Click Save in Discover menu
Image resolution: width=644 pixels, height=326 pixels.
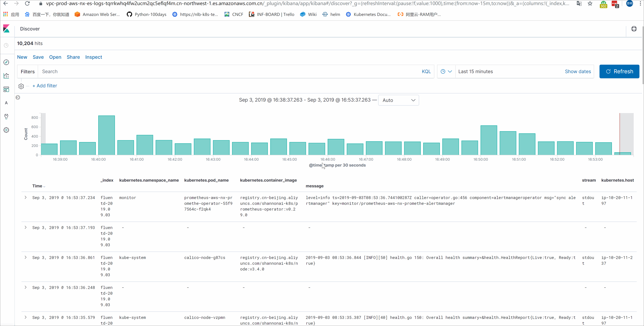[x=38, y=57]
